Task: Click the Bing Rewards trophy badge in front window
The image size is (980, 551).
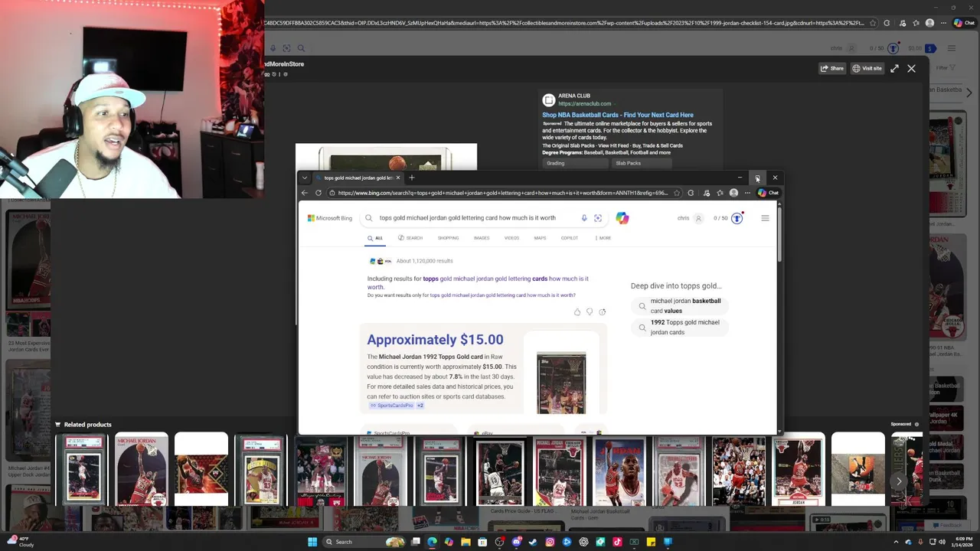Action: [737, 218]
